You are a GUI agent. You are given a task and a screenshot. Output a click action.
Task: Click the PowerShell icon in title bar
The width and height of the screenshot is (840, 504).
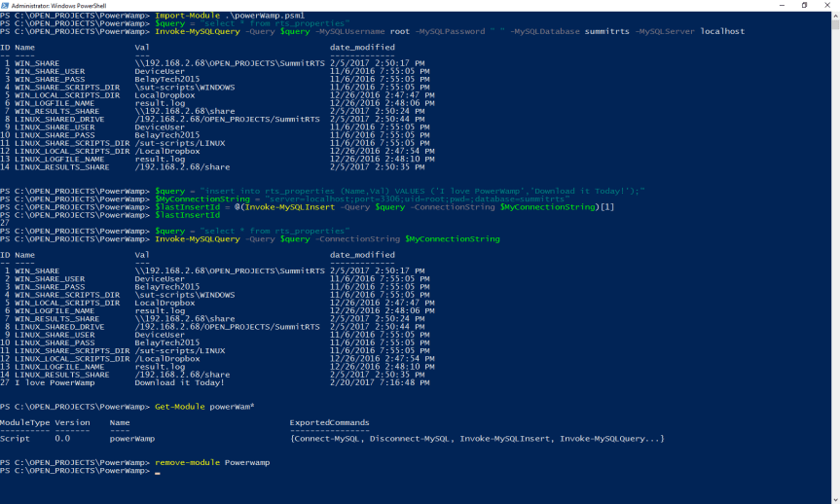pos(6,5)
